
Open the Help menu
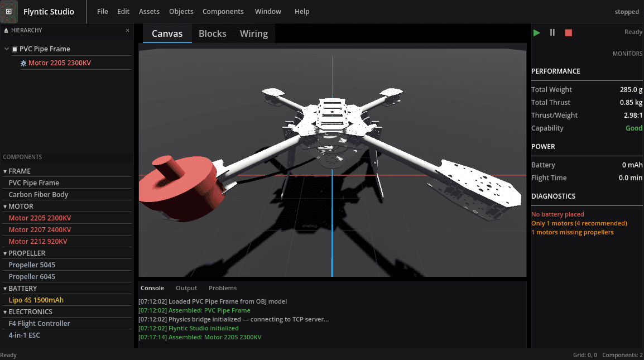point(302,12)
